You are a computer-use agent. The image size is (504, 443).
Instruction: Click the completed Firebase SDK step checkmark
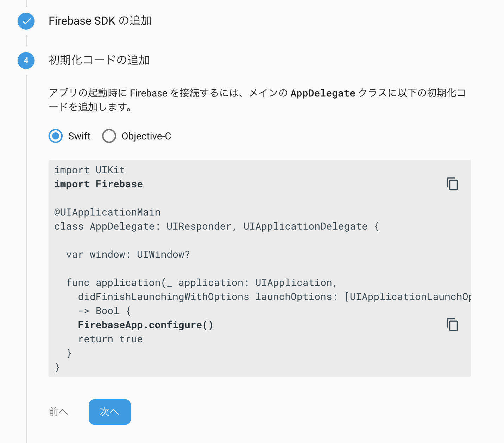pos(26,21)
